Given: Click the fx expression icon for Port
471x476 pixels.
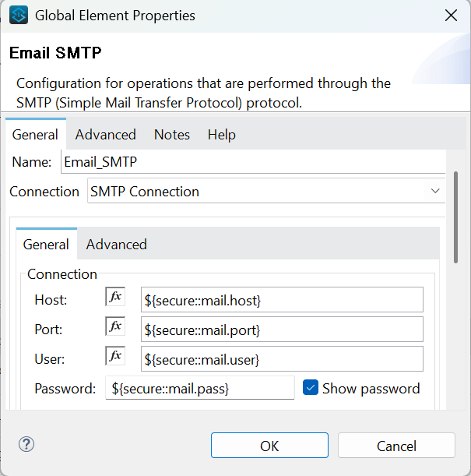Looking at the screenshot, I should (115, 326).
